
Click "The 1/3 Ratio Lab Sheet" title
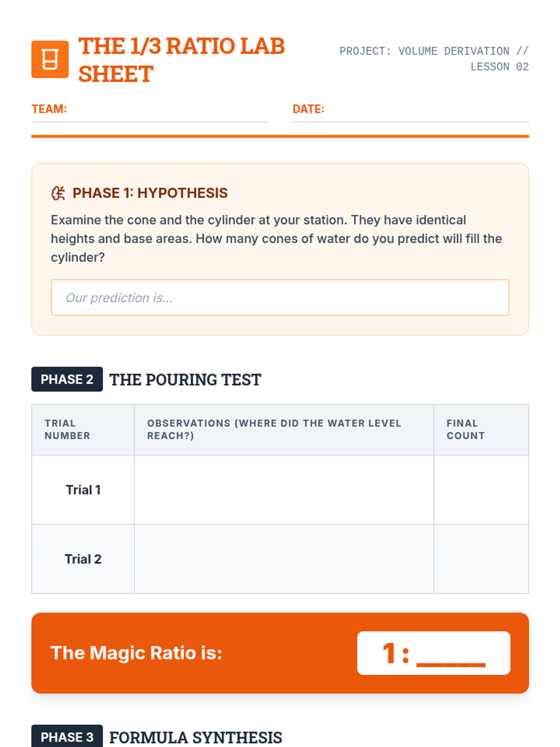click(181, 60)
